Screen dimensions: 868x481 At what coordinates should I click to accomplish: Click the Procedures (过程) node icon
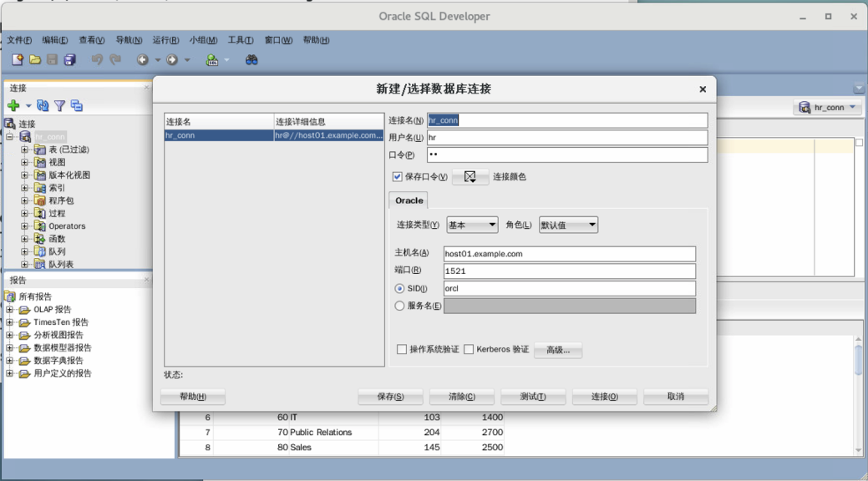(x=40, y=213)
